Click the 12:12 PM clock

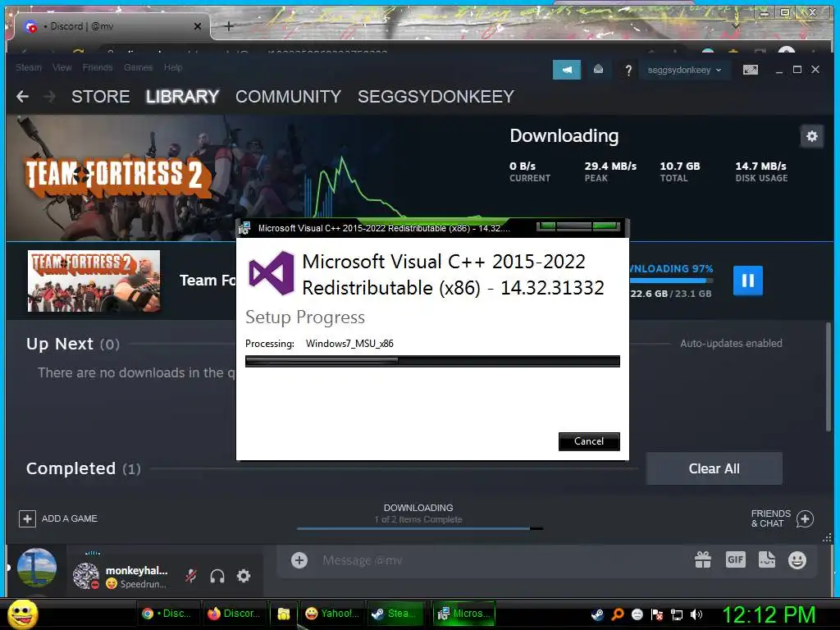[769, 614]
